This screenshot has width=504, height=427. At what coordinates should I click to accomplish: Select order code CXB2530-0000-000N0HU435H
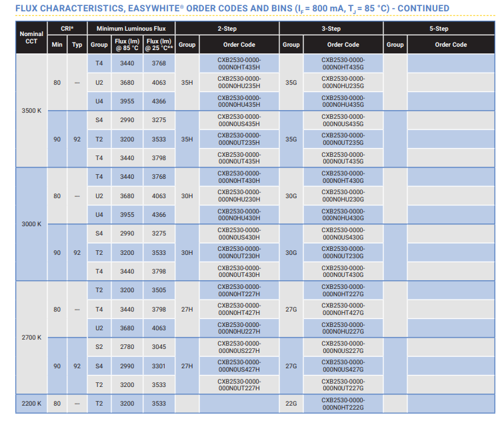[x=239, y=101]
